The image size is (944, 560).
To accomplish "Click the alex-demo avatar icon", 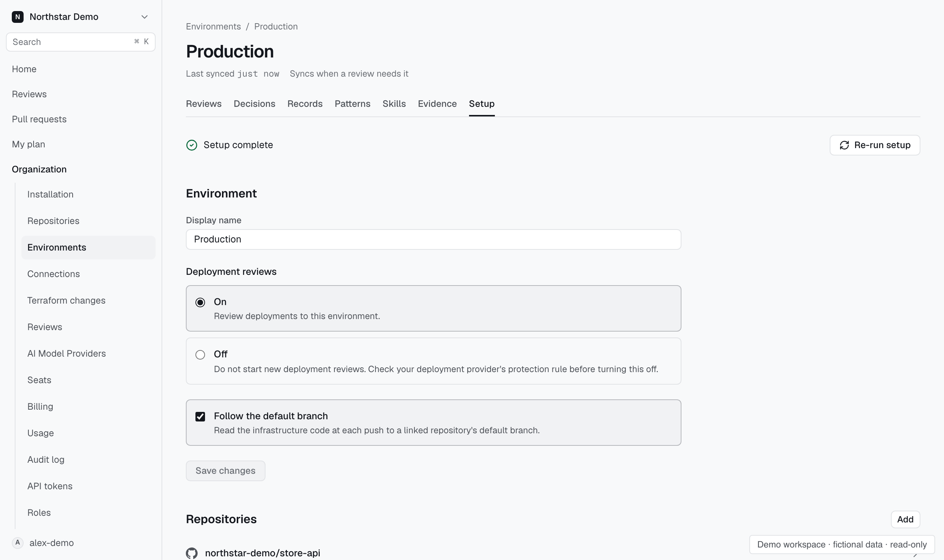I will 18,543.
